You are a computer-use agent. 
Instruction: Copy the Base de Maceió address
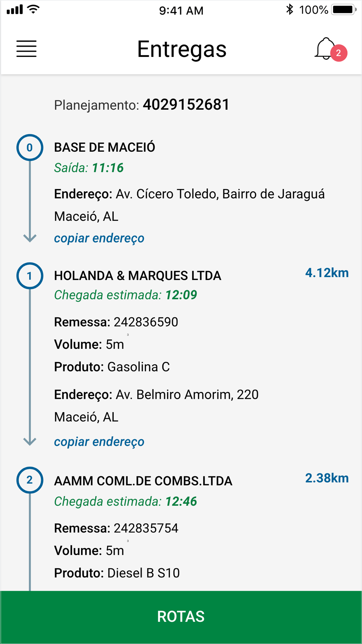coord(99,238)
